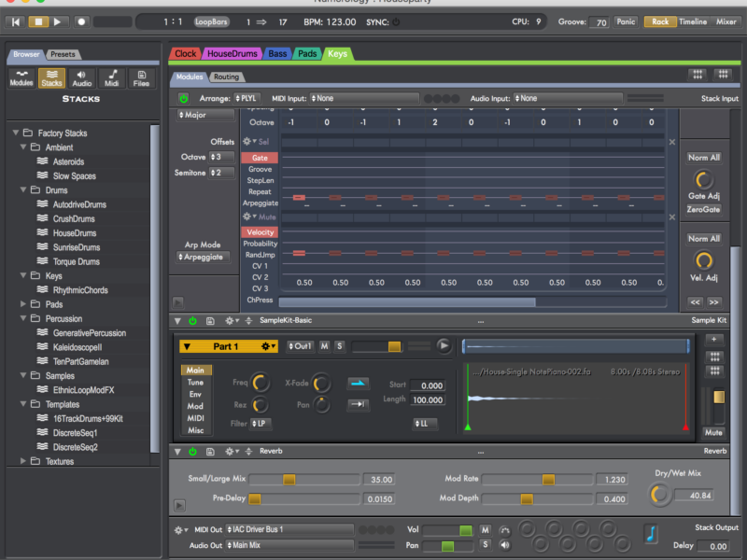This screenshot has height=560, width=747.
Task: Click the Panic button
Action: pyautogui.click(x=626, y=21)
